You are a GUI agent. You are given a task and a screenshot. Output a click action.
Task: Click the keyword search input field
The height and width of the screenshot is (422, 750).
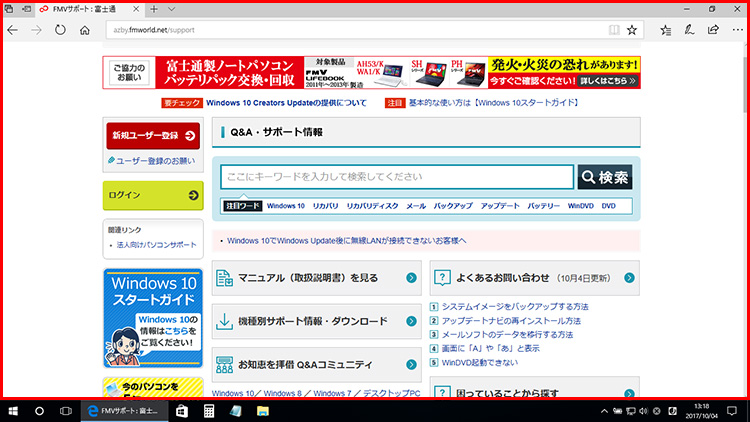pyautogui.click(x=397, y=177)
